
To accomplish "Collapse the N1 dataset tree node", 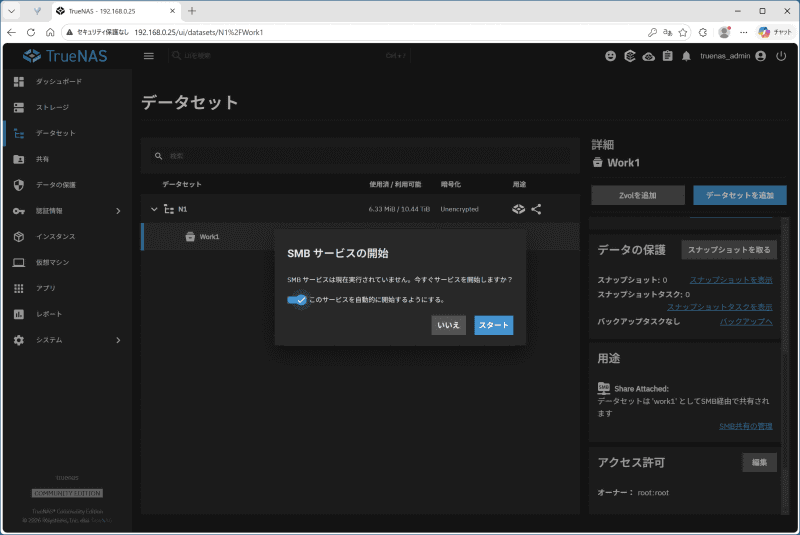I will (x=154, y=209).
